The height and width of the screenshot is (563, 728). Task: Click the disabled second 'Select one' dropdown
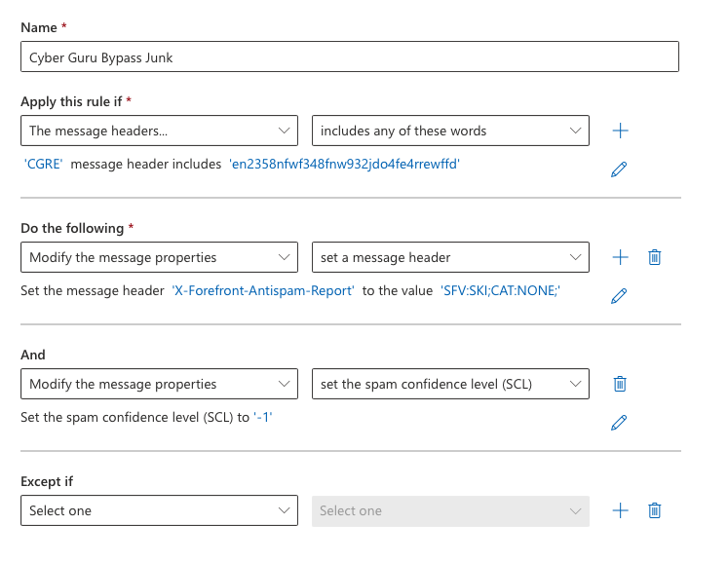click(x=450, y=510)
